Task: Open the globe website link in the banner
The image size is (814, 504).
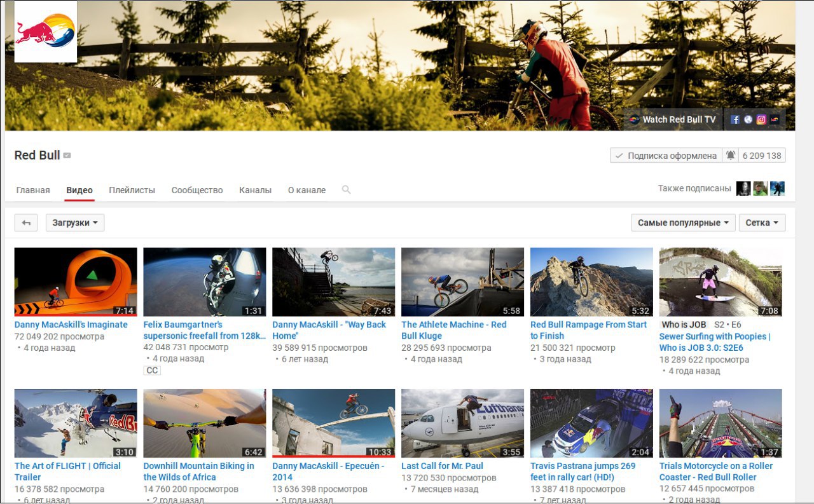Action: pos(748,119)
